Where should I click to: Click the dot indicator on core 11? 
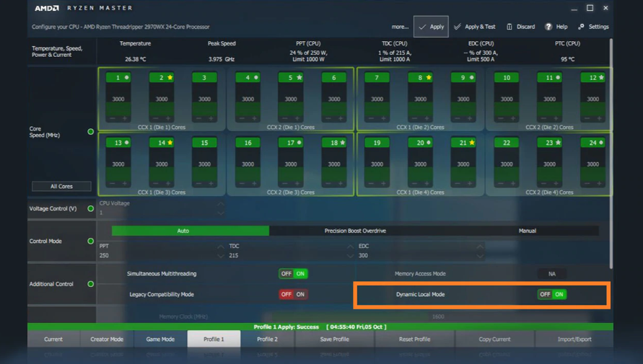(x=558, y=77)
